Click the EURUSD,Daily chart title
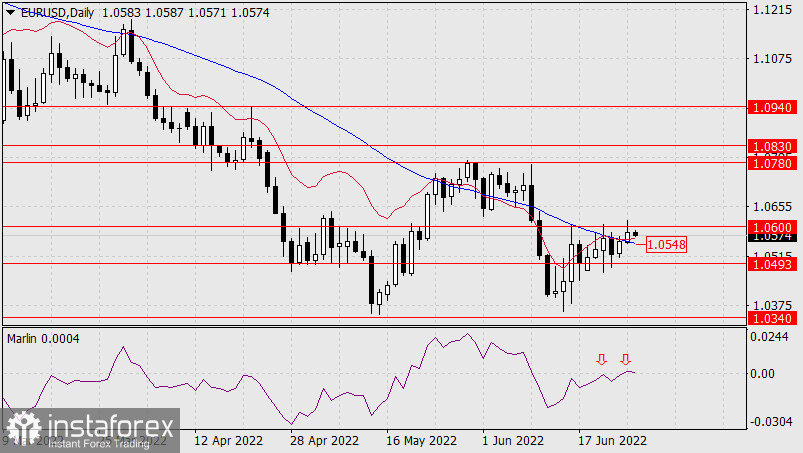Image resolution: width=803 pixels, height=453 pixels. click(x=57, y=13)
